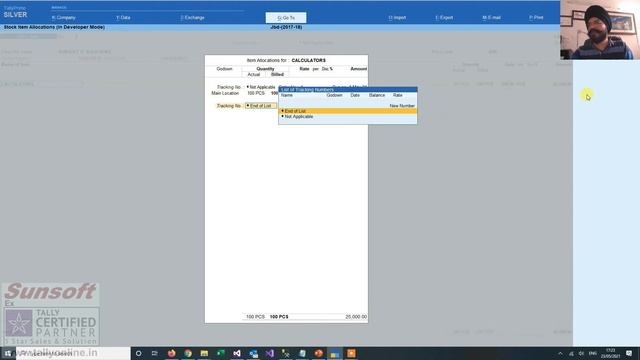Open the M: E-mail menu
This screenshot has width=640, height=360.
pos(491,18)
